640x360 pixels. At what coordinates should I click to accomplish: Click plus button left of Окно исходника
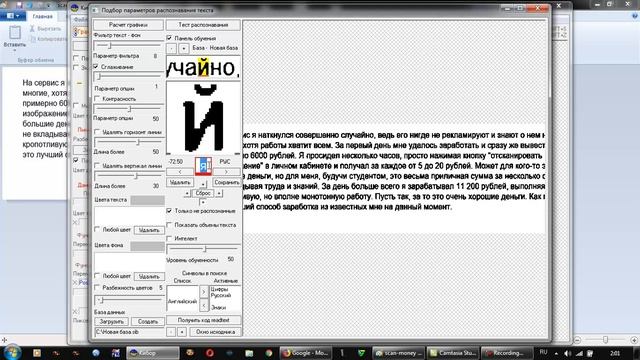182,332
